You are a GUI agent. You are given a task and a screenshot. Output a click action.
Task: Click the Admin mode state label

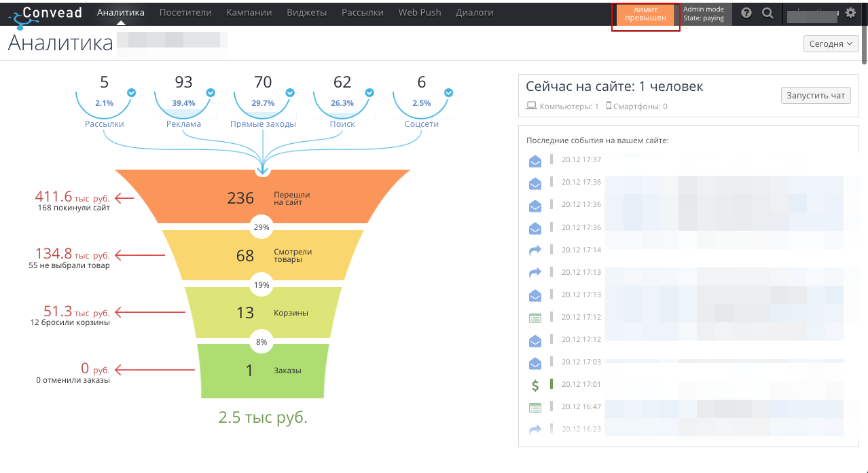pyautogui.click(x=704, y=14)
